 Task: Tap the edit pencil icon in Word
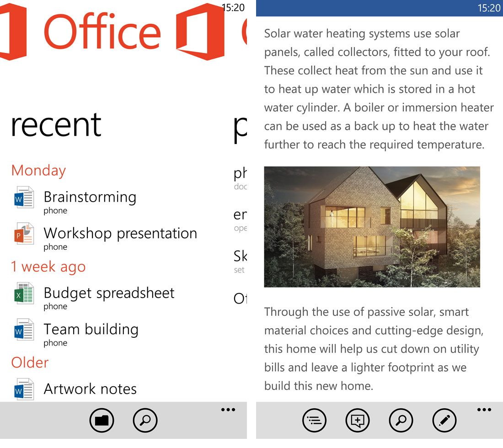tap(444, 420)
